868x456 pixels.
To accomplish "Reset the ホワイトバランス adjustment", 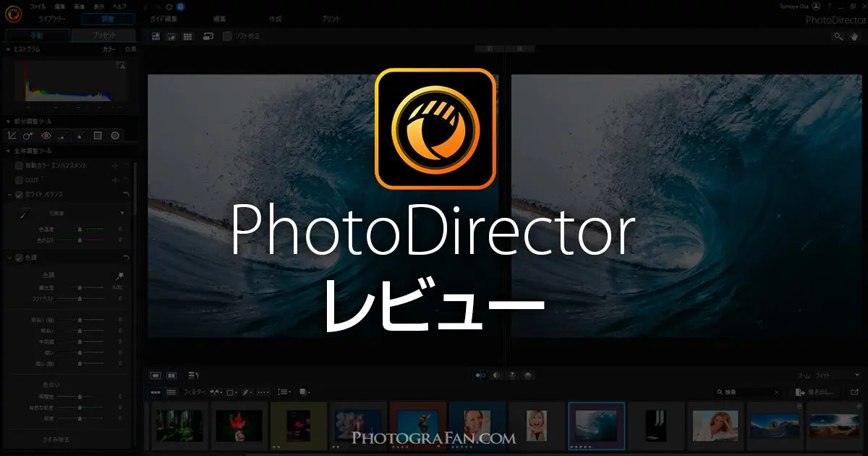I will (x=127, y=195).
